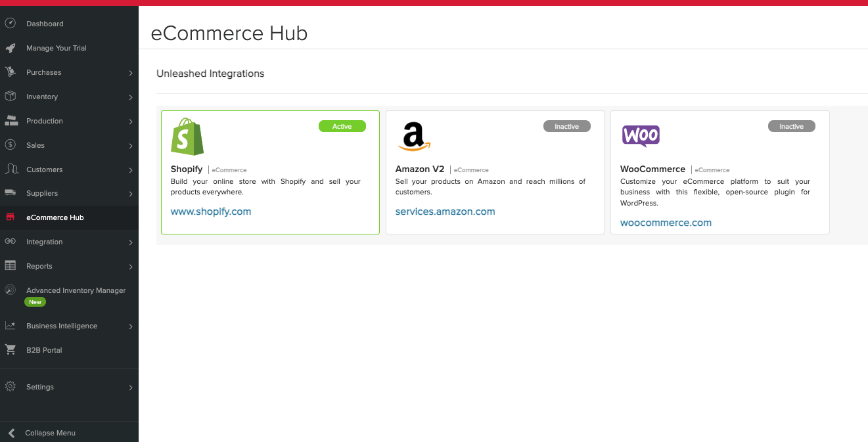Click the WooCommerce card title
868x442 pixels.
652,169
